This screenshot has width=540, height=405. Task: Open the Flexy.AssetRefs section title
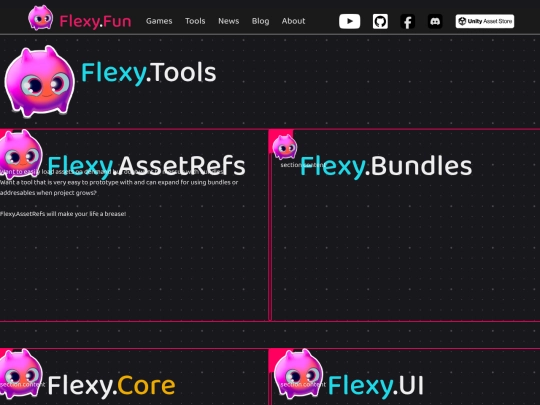pyautogui.click(x=146, y=166)
